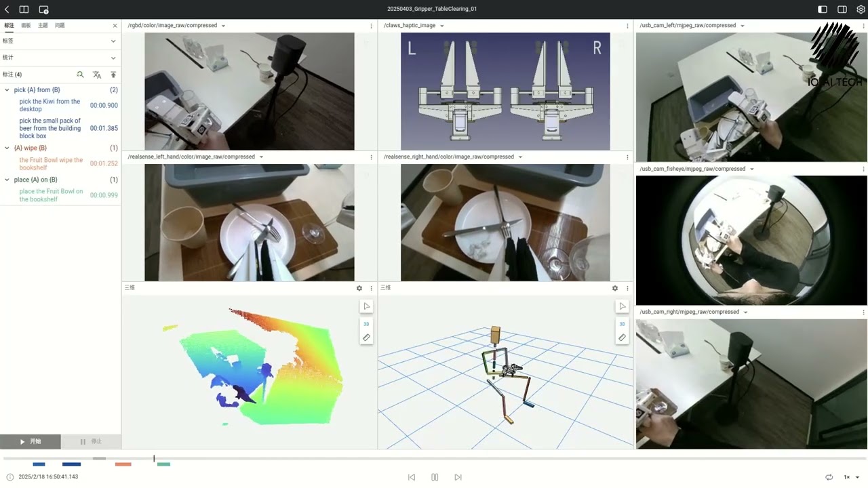Screen dimensions: 868x488
Task: Select 'pick the Kiwi from the desktop' annotation
Action: pyautogui.click(x=50, y=105)
